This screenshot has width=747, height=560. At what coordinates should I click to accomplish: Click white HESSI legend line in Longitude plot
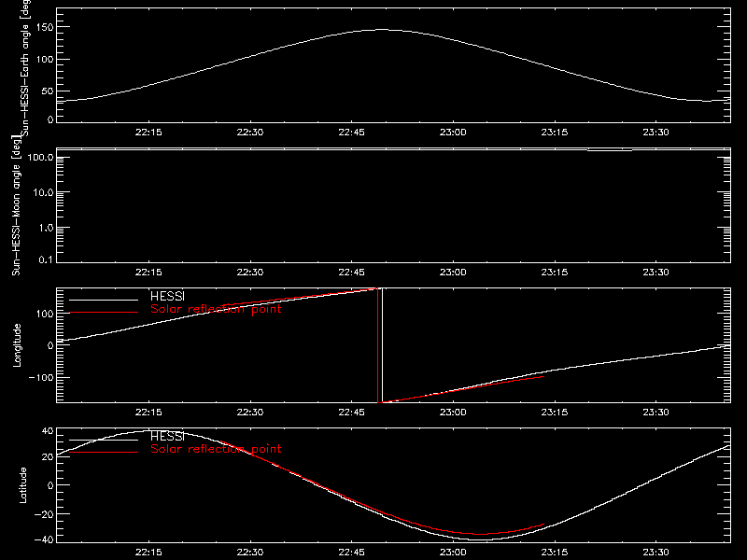pos(104,300)
